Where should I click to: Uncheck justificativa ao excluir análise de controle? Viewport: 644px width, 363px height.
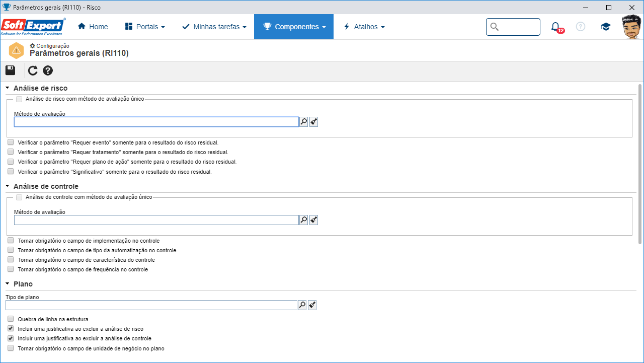[11, 338]
